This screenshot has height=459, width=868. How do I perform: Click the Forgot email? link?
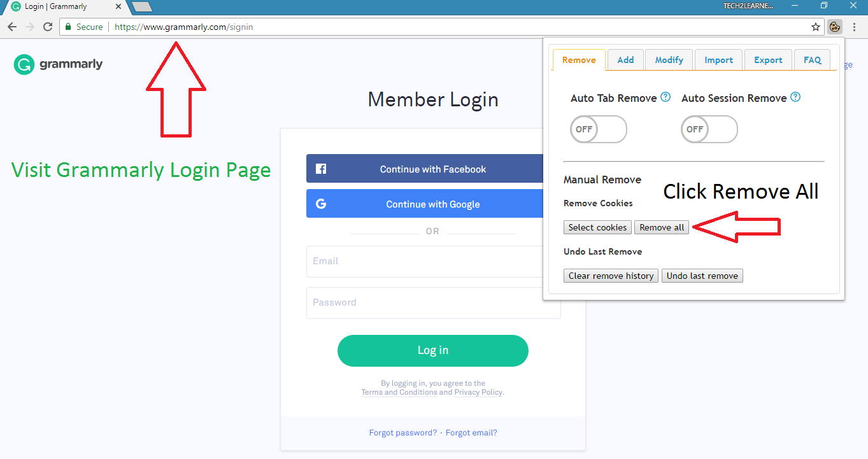point(471,433)
